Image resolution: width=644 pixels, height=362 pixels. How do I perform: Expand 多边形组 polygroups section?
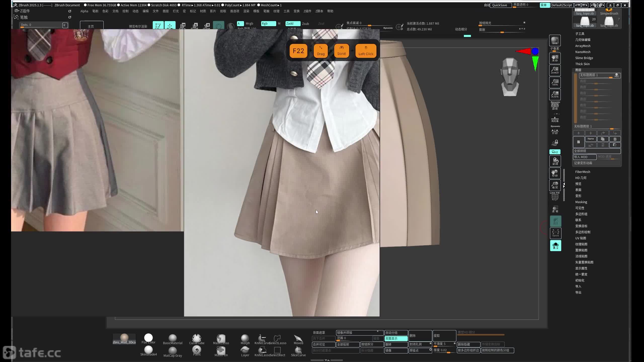pyautogui.click(x=581, y=214)
